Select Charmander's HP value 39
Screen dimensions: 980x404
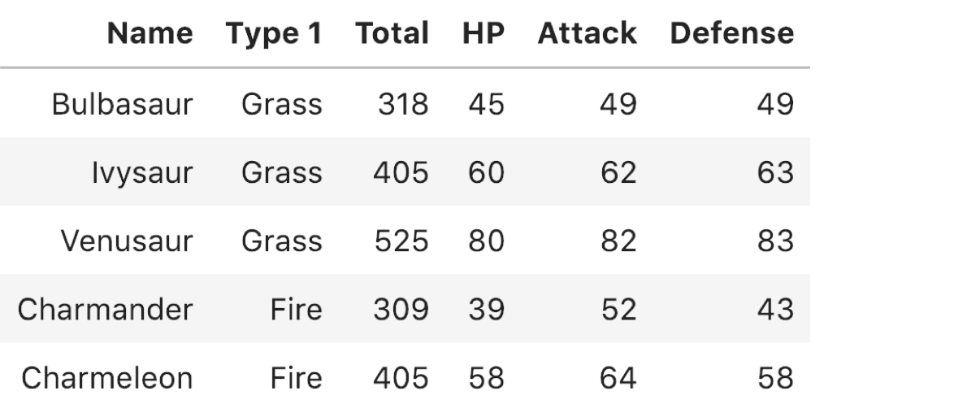click(x=486, y=309)
